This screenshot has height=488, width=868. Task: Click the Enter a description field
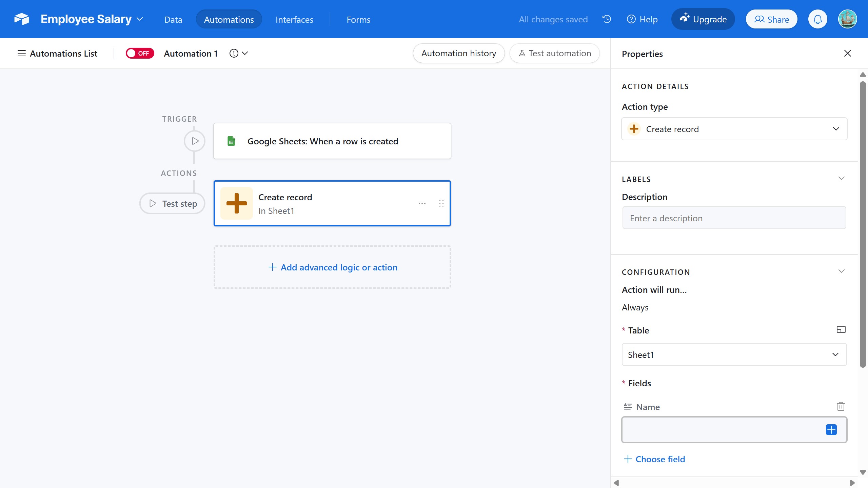(734, 218)
